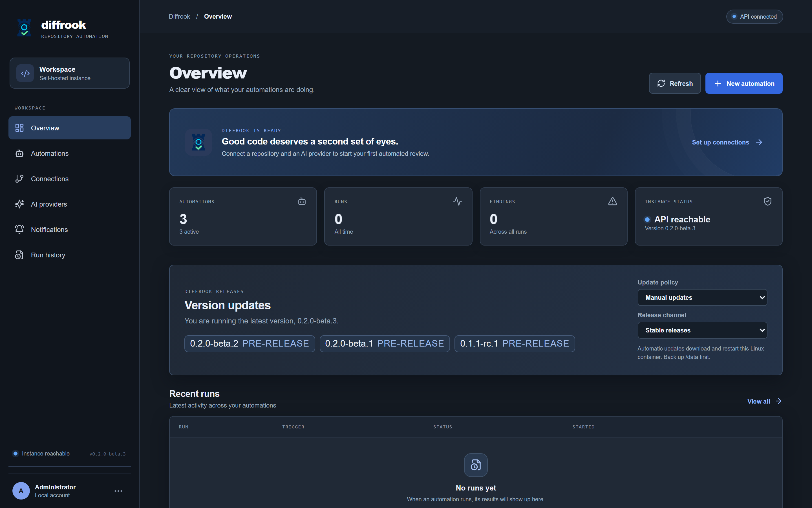Click the AI providers sparkle icon
This screenshot has height=508, width=812.
[x=19, y=204]
